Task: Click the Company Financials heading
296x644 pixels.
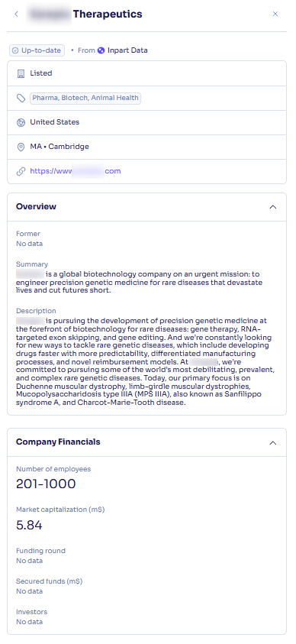Action: coord(58,442)
